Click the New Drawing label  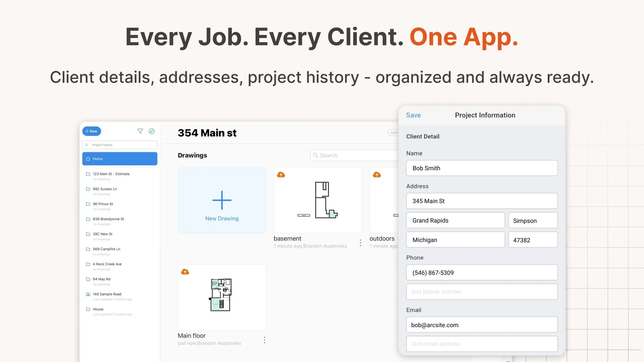coord(222,219)
